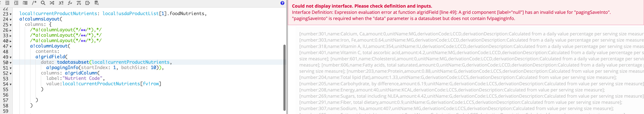Screen dimensions: 644x114
Task: Click the pi constants icon
Action: [x=79, y=3]
